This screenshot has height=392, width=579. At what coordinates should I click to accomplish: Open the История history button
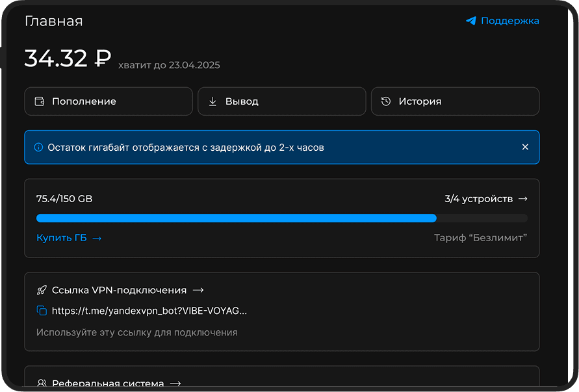click(456, 101)
